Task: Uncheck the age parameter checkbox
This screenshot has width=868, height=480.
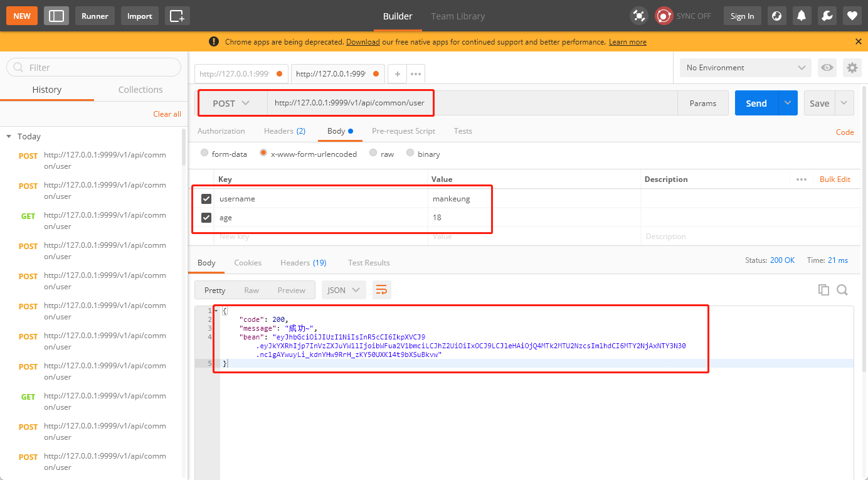Action: pos(206,218)
